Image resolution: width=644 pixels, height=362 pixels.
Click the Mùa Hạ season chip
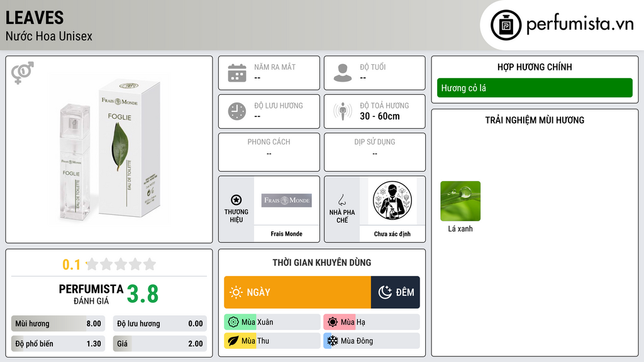[x=372, y=322]
